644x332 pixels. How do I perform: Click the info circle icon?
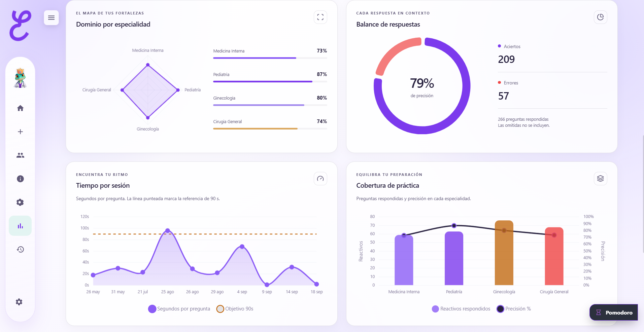click(x=20, y=179)
